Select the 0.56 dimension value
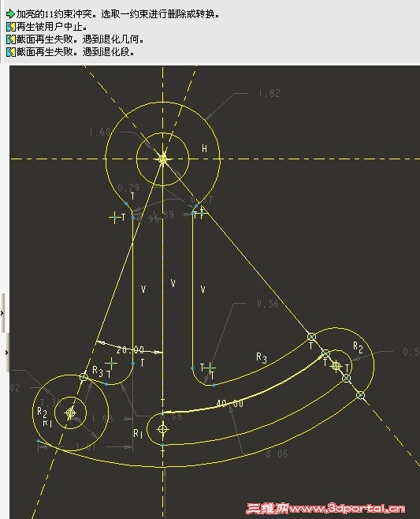 point(268,304)
